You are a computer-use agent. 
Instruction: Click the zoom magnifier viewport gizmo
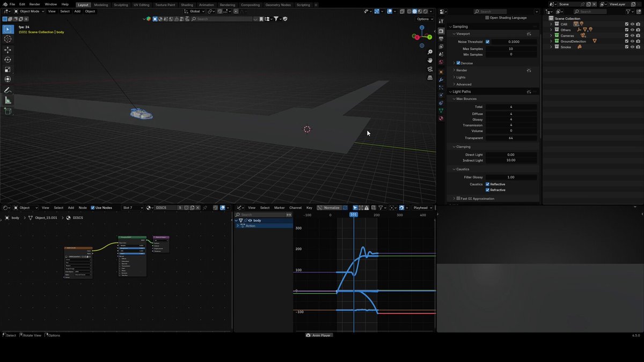pyautogui.click(x=430, y=52)
